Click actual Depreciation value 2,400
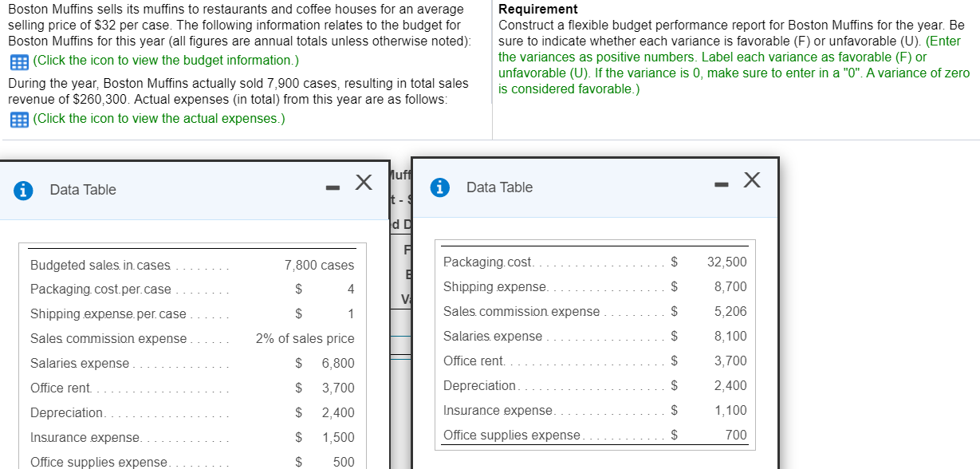Image resolution: width=980 pixels, height=469 pixels. [731, 385]
